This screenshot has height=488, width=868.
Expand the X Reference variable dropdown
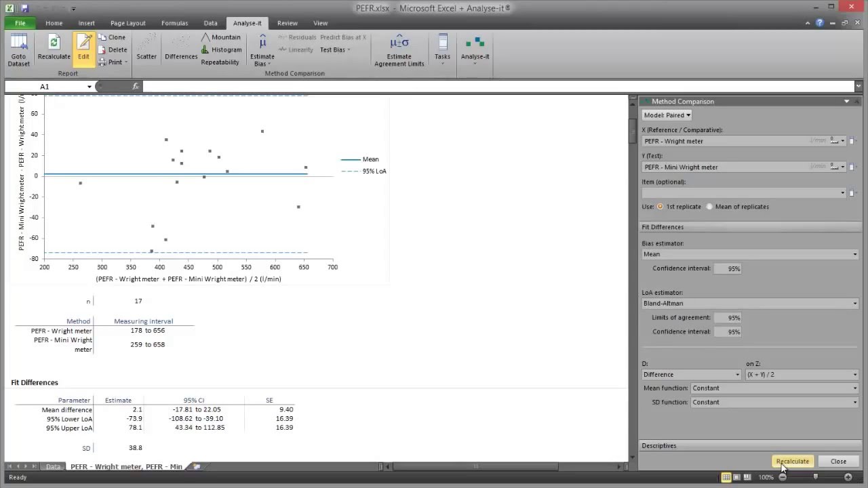click(x=843, y=141)
